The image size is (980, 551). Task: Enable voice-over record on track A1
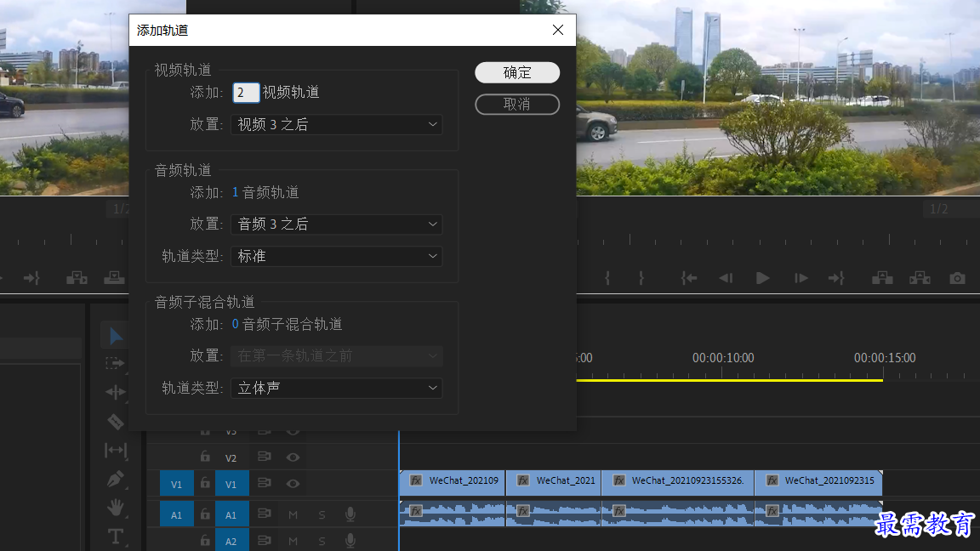tap(350, 514)
